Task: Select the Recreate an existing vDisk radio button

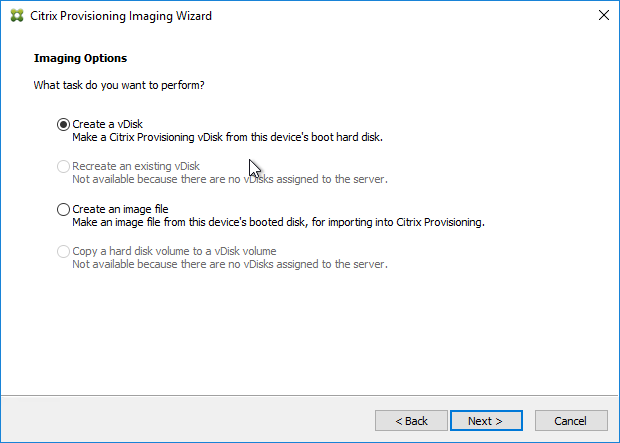Action: click(x=63, y=166)
